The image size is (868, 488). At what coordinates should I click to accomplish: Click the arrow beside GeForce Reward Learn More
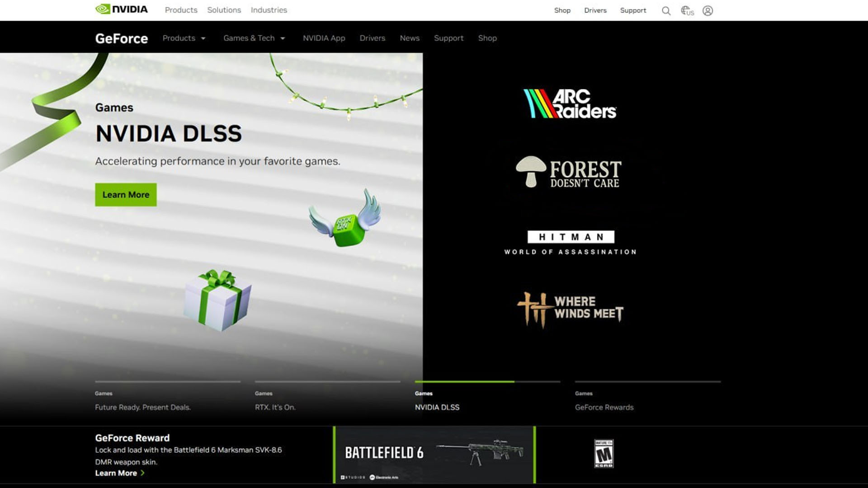pyautogui.click(x=142, y=473)
